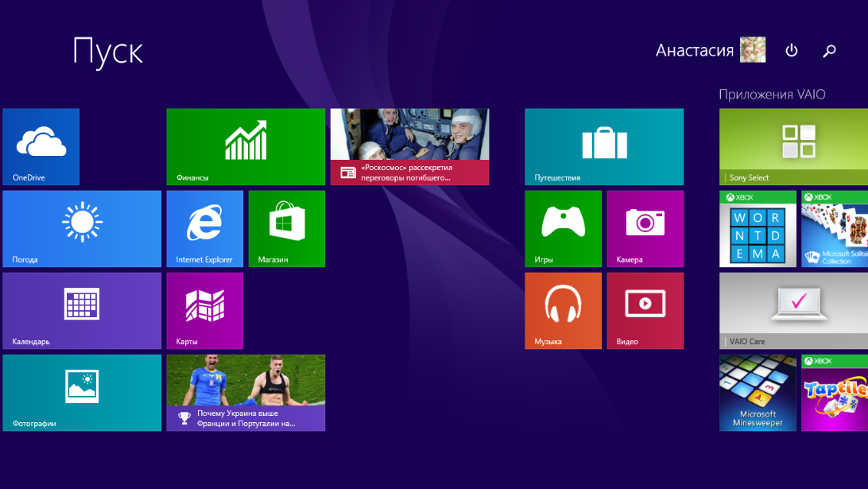Click the search magnifier icon

829,51
